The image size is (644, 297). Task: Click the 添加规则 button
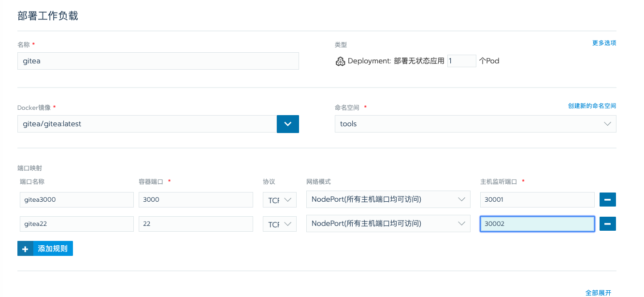[x=45, y=249]
